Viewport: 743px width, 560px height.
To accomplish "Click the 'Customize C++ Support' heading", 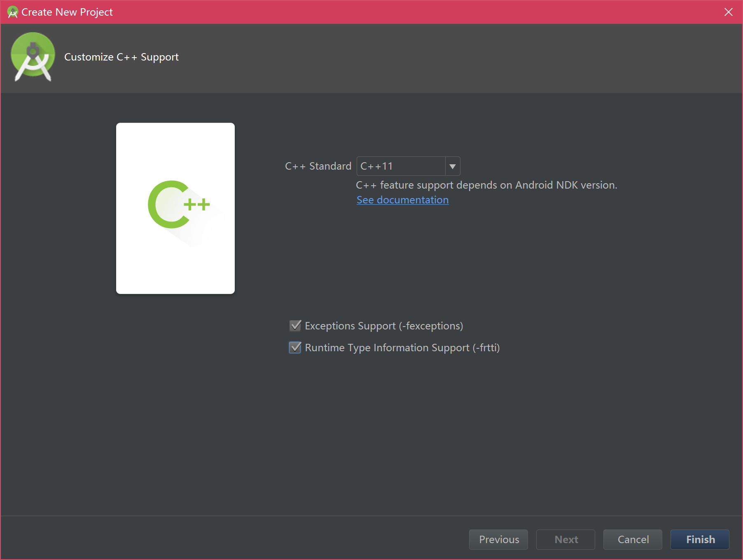I will pos(121,57).
